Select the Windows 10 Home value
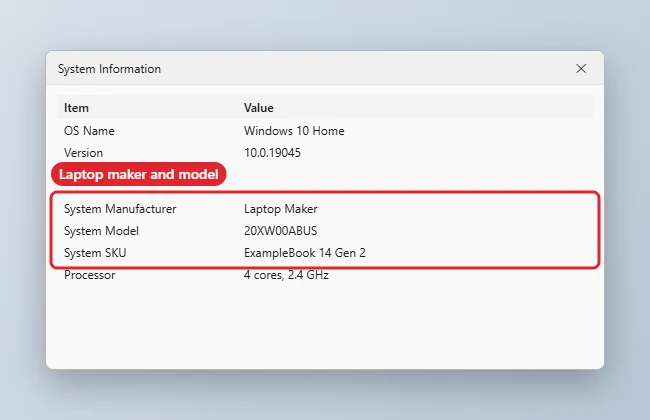Screen dimensions: 650x420 coord(294,131)
